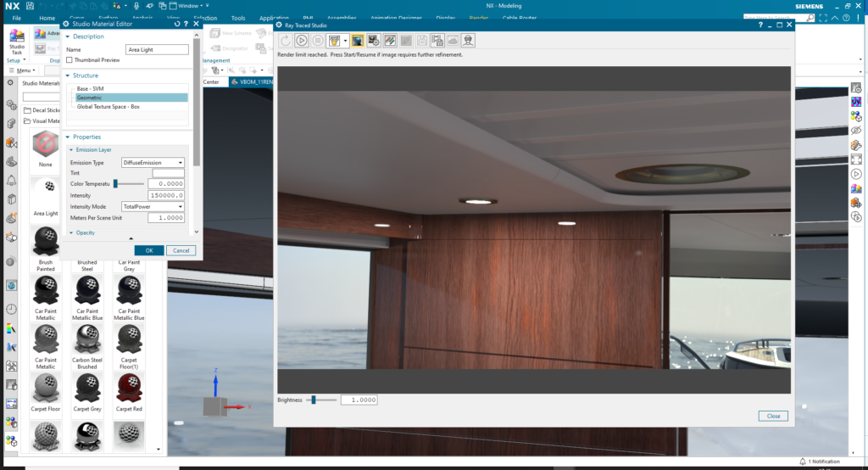The width and height of the screenshot is (868, 470).
Task: Click the save movie frames icon
Action: pos(437,41)
